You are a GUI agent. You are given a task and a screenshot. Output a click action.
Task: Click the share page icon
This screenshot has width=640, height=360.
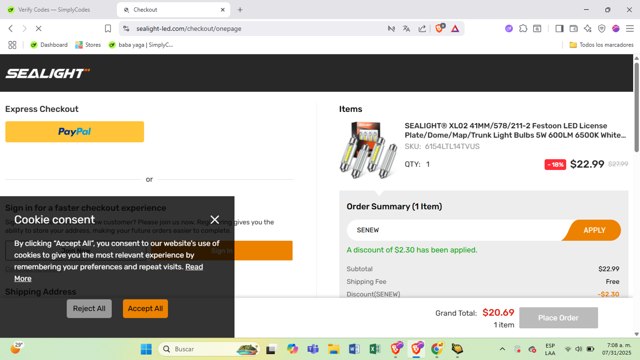(x=422, y=29)
